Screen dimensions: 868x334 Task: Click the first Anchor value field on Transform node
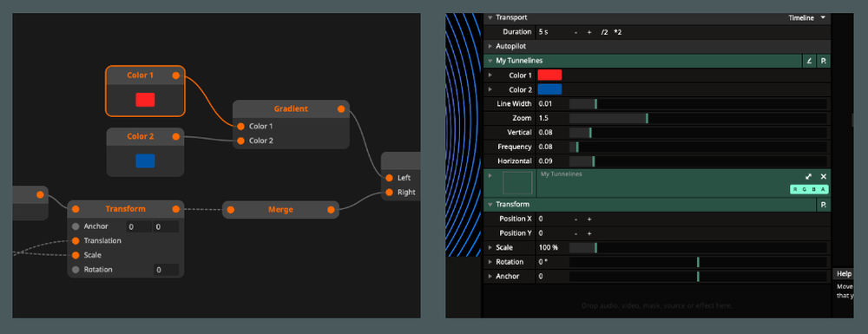pyautogui.click(x=139, y=226)
